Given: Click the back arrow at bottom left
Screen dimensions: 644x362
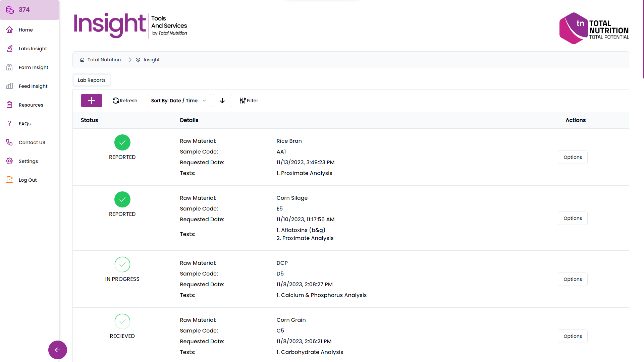Looking at the screenshot, I should click(57, 350).
